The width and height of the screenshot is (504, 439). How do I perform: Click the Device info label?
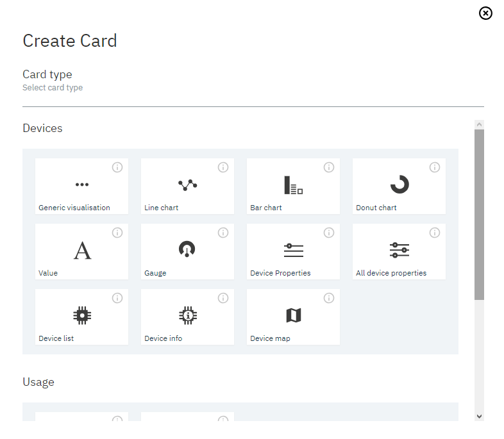(164, 338)
